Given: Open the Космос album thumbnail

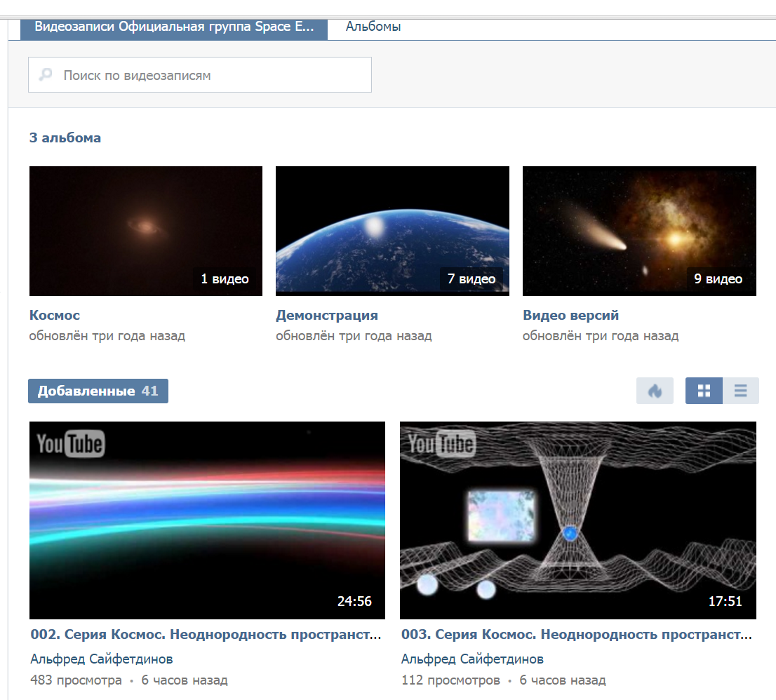Looking at the screenshot, I should point(146,231).
